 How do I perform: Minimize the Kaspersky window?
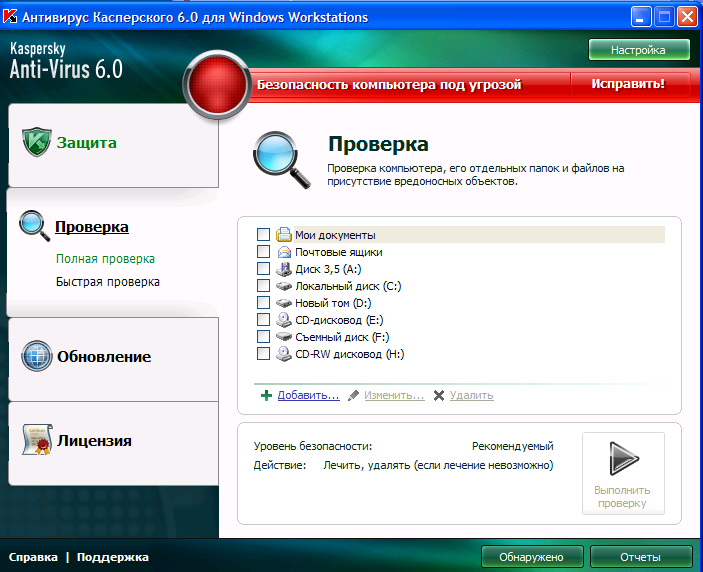[641, 17]
